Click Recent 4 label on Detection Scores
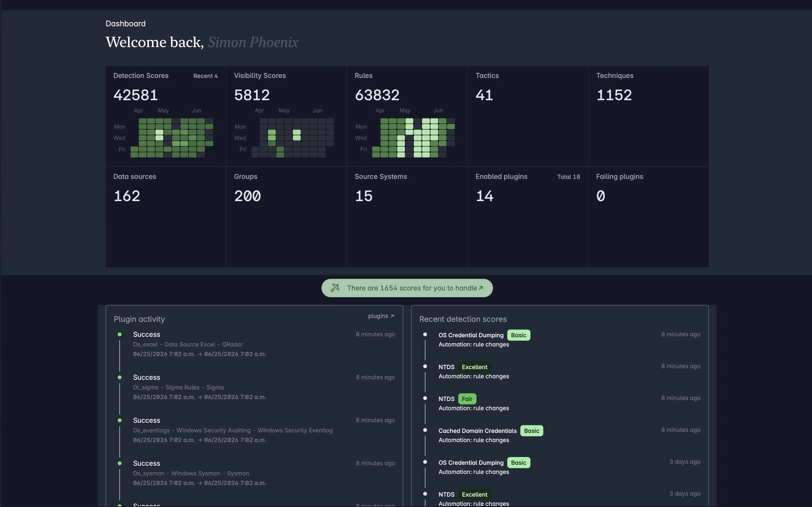Screen dimensions: 812x507 pos(205,76)
